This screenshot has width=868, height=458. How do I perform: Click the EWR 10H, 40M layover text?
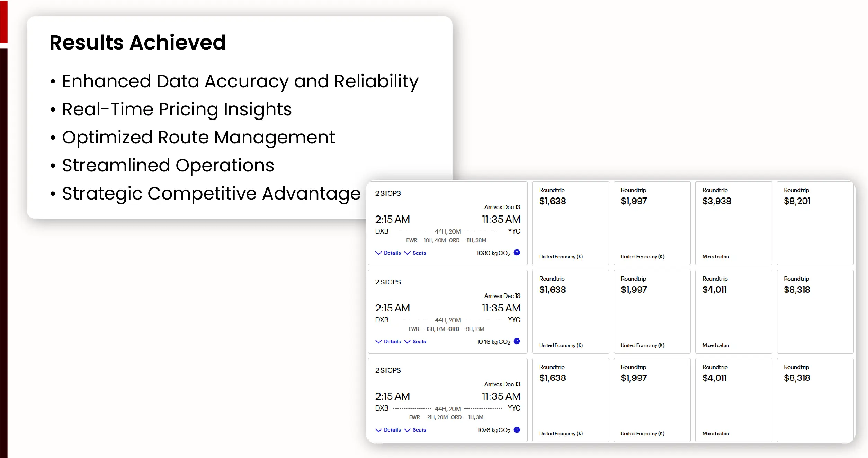click(x=426, y=240)
